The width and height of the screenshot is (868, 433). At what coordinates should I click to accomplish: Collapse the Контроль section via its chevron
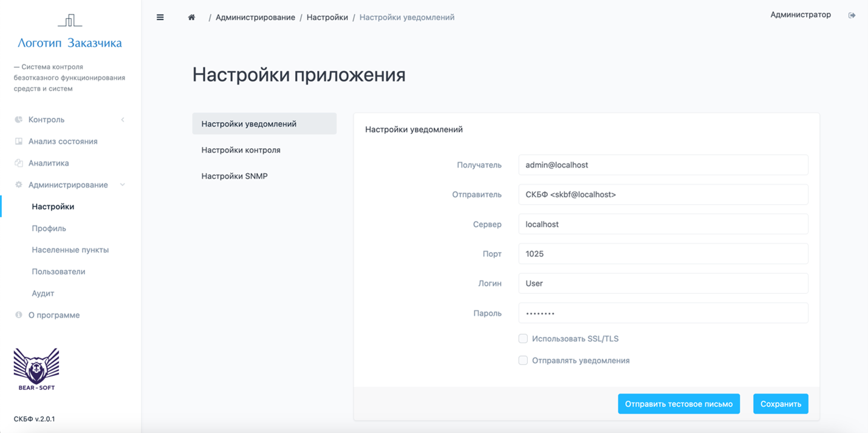[123, 120]
